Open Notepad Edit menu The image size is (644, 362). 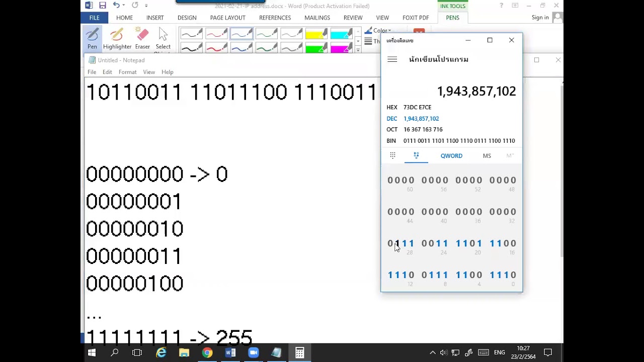[107, 72]
